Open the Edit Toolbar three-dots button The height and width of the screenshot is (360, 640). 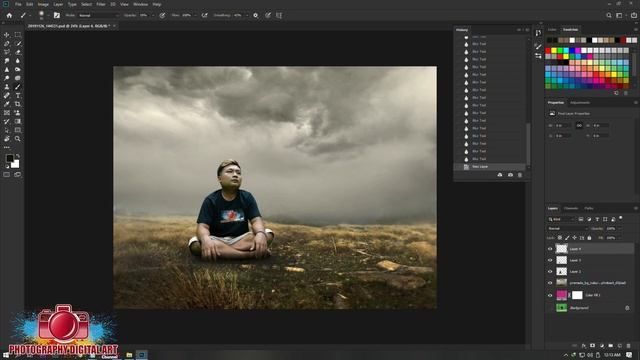(x=7, y=147)
